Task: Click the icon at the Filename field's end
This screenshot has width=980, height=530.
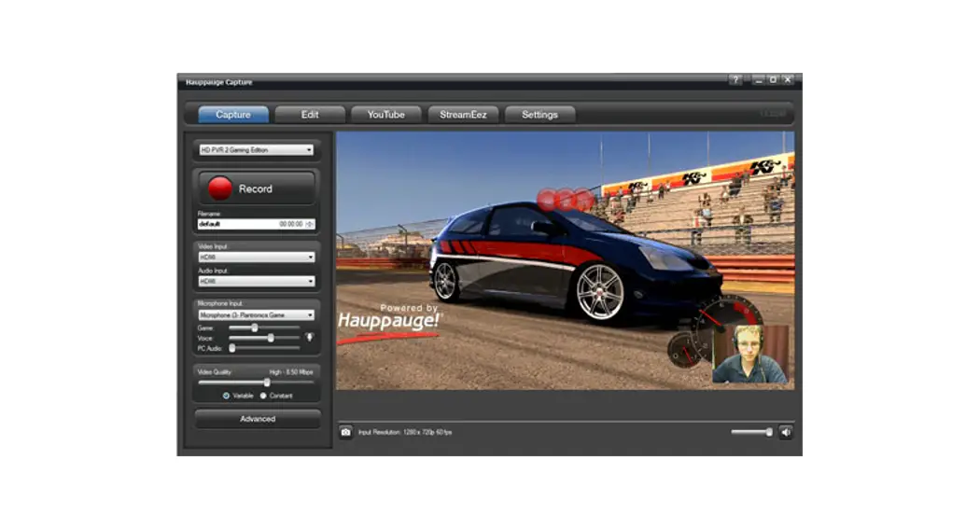Action: tap(309, 224)
